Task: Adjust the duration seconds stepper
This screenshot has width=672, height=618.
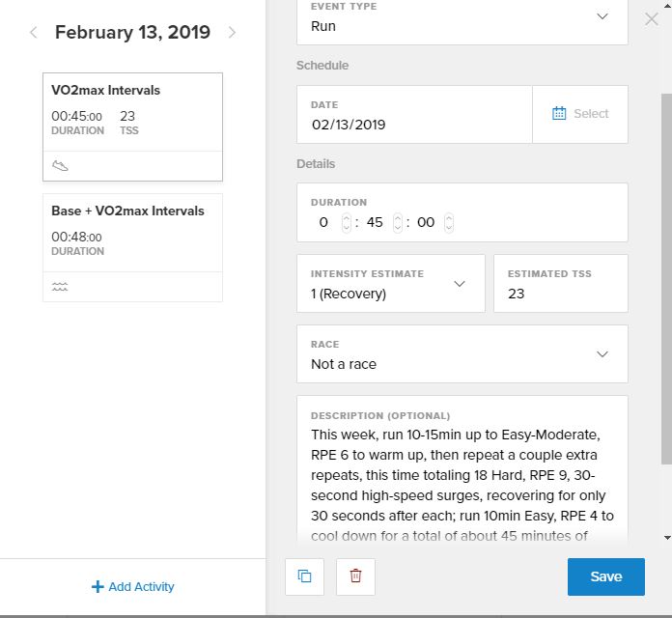Action: coord(449,222)
